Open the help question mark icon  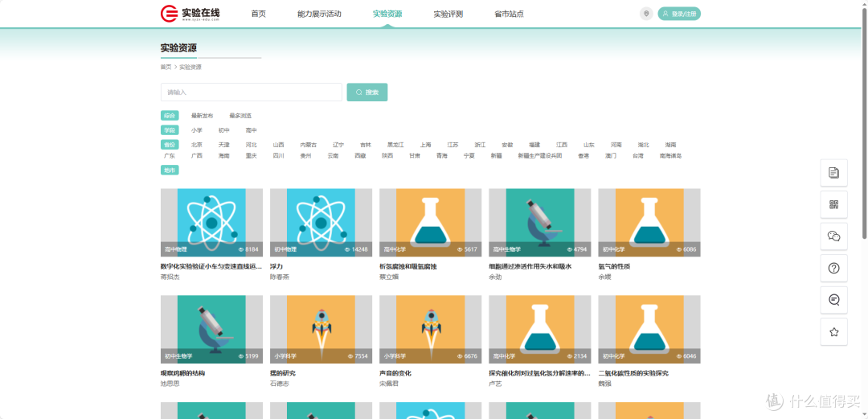click(x=833, y=269)
